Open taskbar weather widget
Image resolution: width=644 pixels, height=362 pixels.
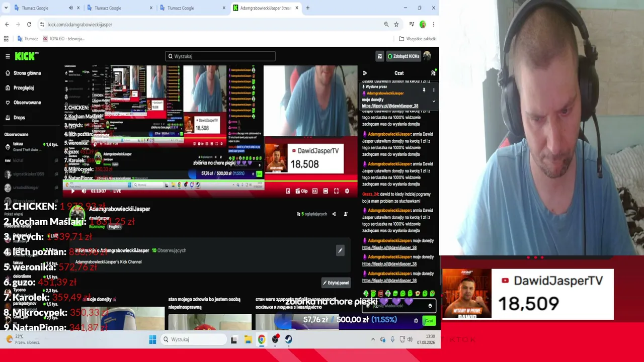pos(23,339)
